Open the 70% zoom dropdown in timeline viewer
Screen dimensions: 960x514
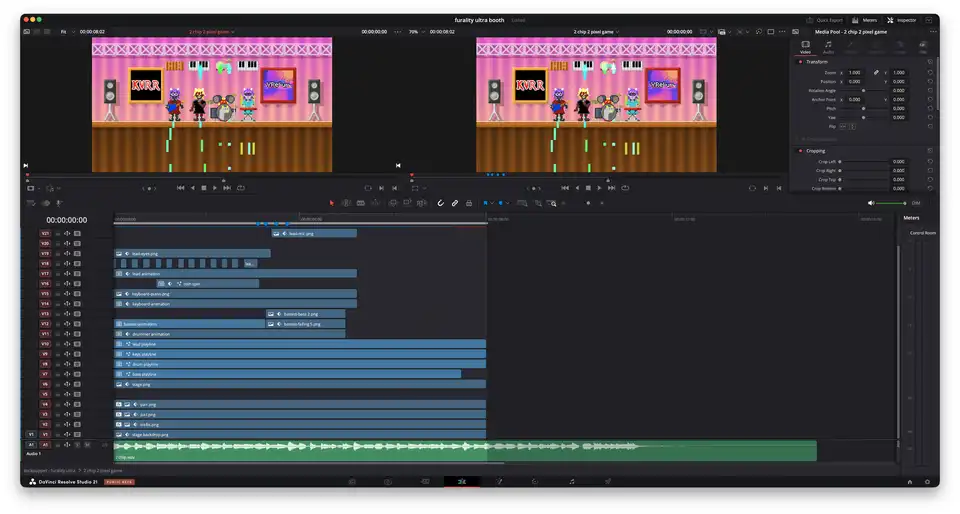417,32
